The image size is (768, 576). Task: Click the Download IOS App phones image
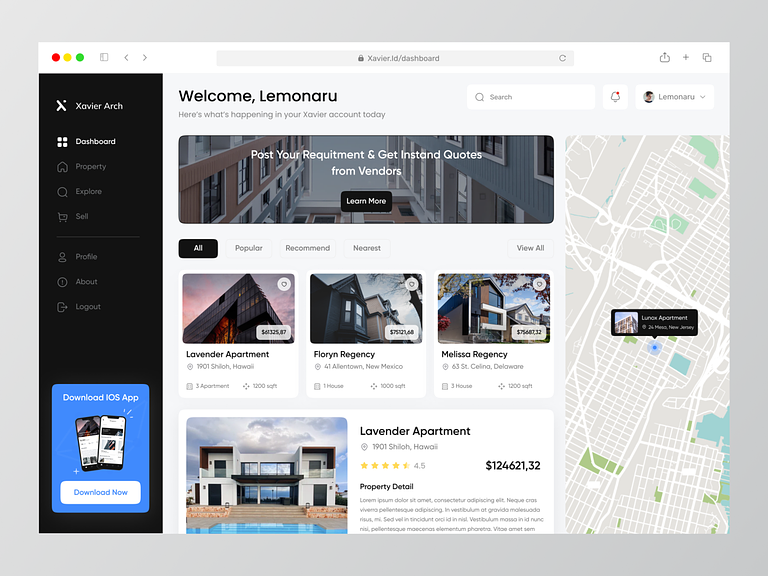point(100,442)
